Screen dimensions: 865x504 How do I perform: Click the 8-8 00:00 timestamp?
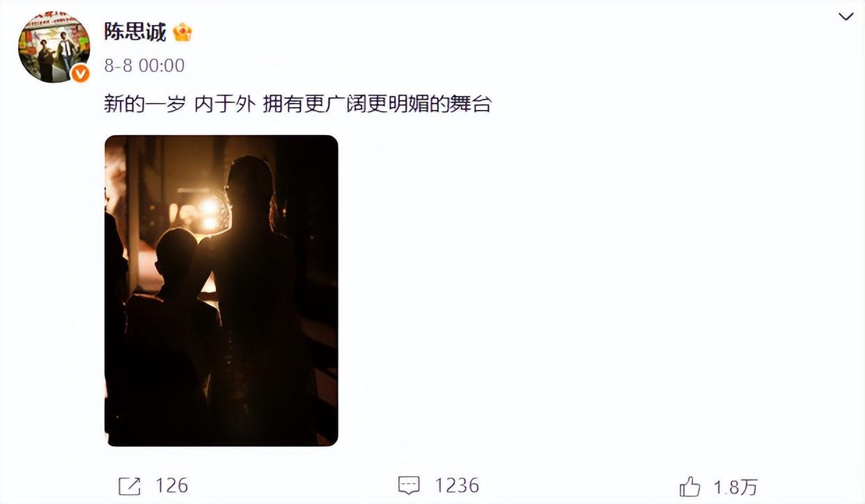click(144, 65)
